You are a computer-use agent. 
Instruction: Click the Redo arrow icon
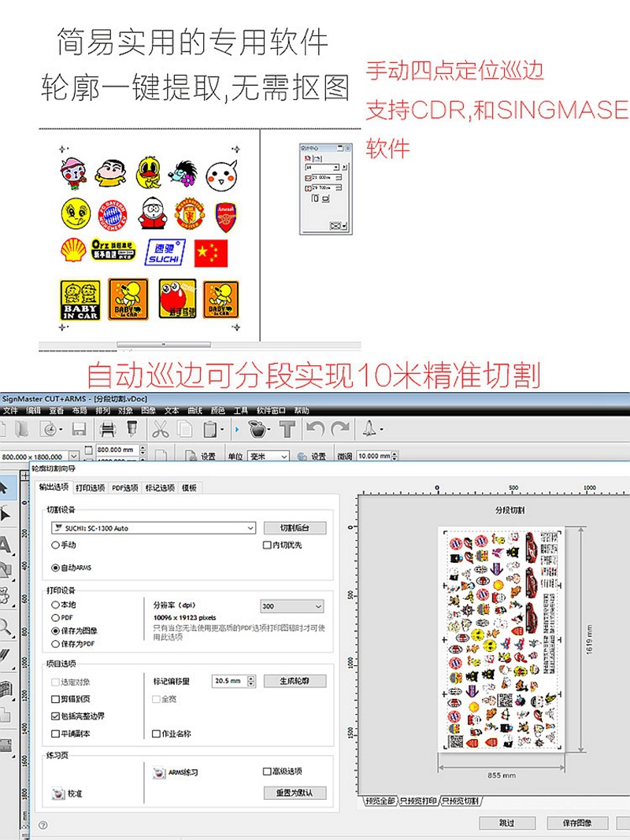(339, 429)
